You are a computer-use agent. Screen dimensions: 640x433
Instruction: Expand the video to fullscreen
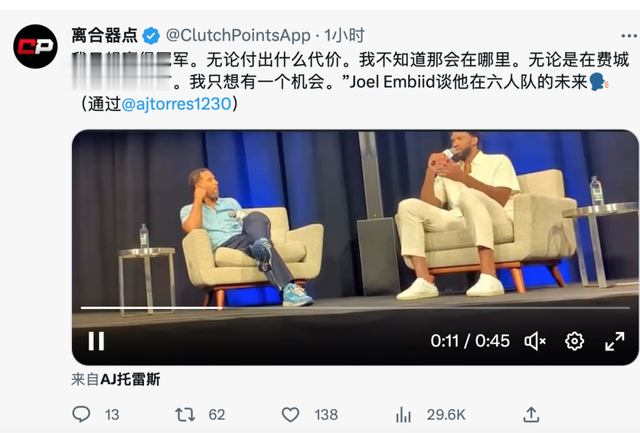tap(615, 341)
